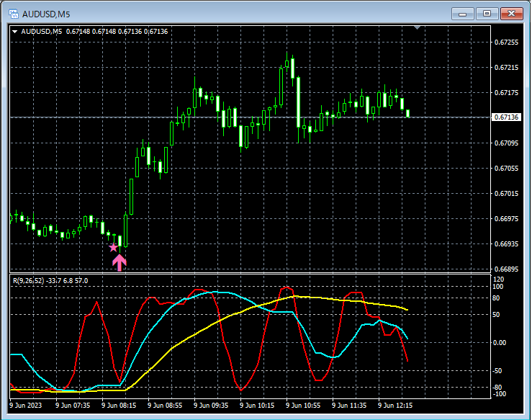The width and height of the screenshot is (532, 420).
Task: Maximize the AUDUSD,M5 chart window
Action: pyautogui.click(x=487, y=14)
